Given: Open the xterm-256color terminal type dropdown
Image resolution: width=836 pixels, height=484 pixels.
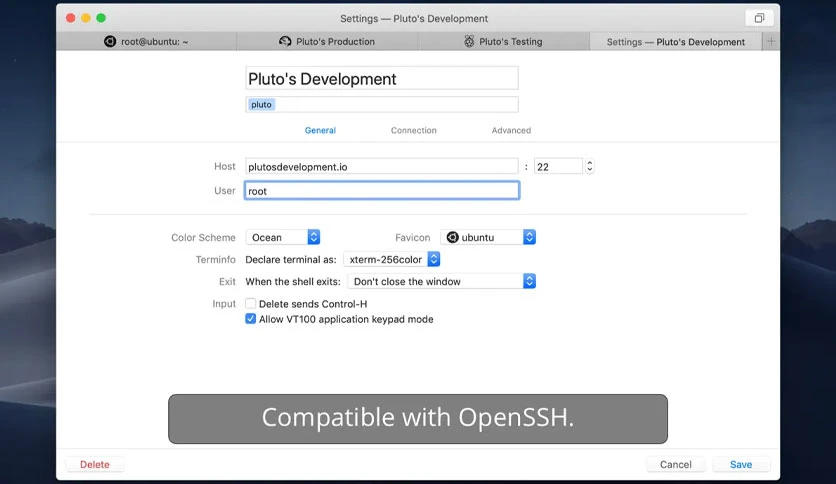Looking at the screenshot, I should pos(392,260).
